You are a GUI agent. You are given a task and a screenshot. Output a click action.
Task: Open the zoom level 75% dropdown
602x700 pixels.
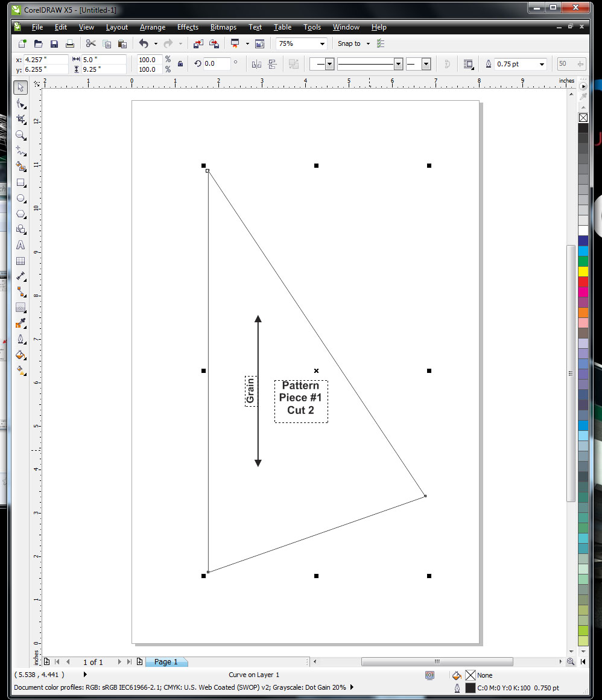[x=322, y=43]
